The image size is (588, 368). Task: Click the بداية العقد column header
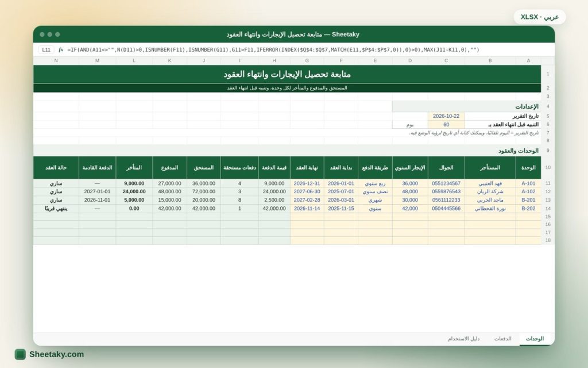click(341, 167)
